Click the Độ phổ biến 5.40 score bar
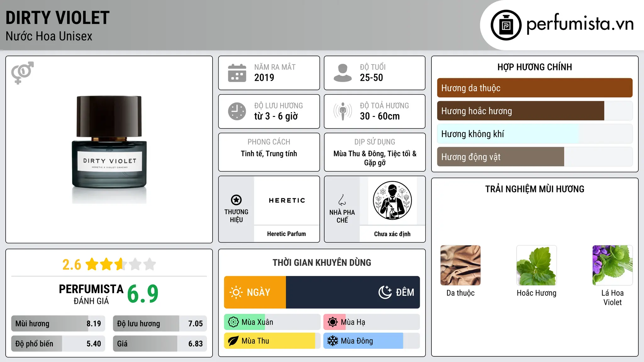The image size is (644, 362). [58, 344]
